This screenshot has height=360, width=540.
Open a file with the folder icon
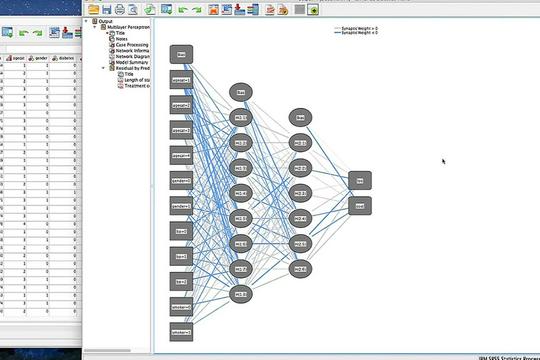[x=93, y=10]
